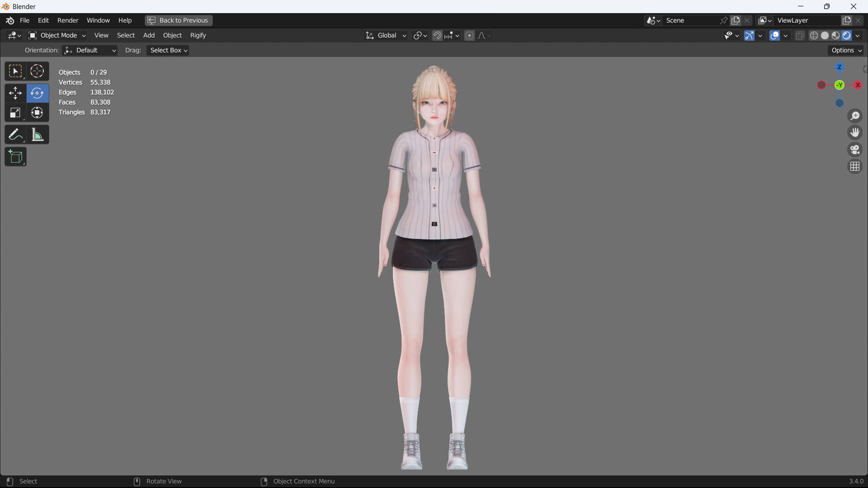Select the Add Cube tool
The width and height of the screenshot is (868, 488).
(x=15, y=157)
